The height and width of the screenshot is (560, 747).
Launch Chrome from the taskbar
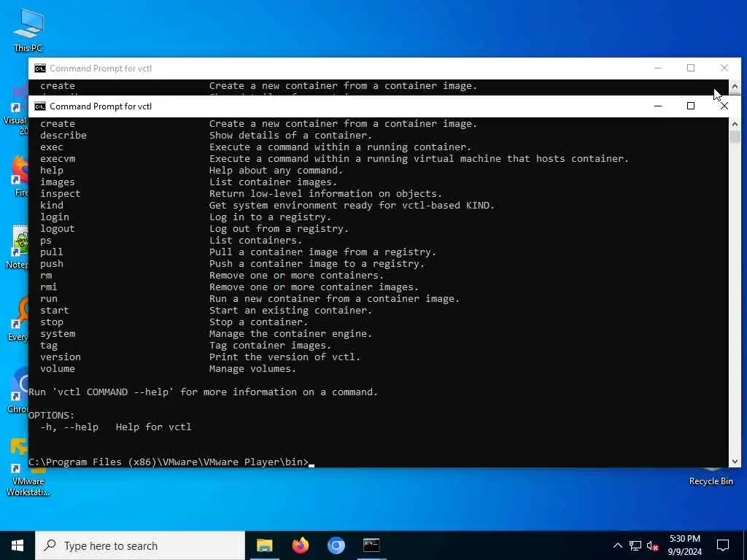click(x=336, y=545)
